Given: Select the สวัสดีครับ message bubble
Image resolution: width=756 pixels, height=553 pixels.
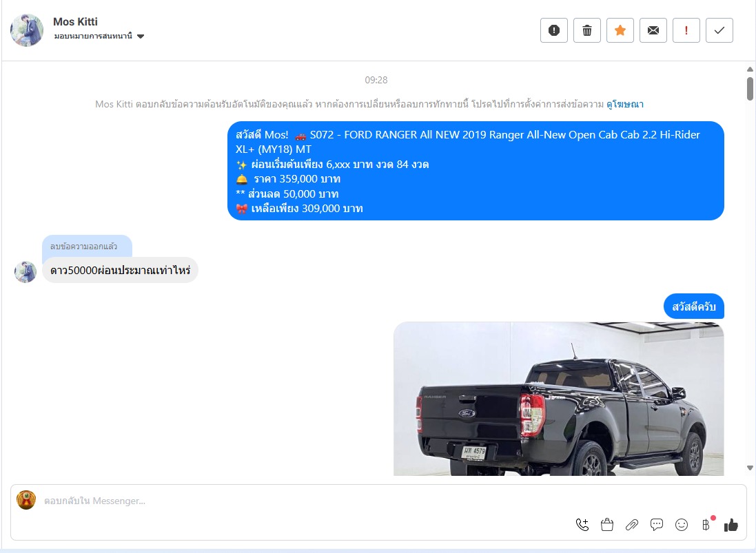Looking at the screenshot, I should pos(694,306).
